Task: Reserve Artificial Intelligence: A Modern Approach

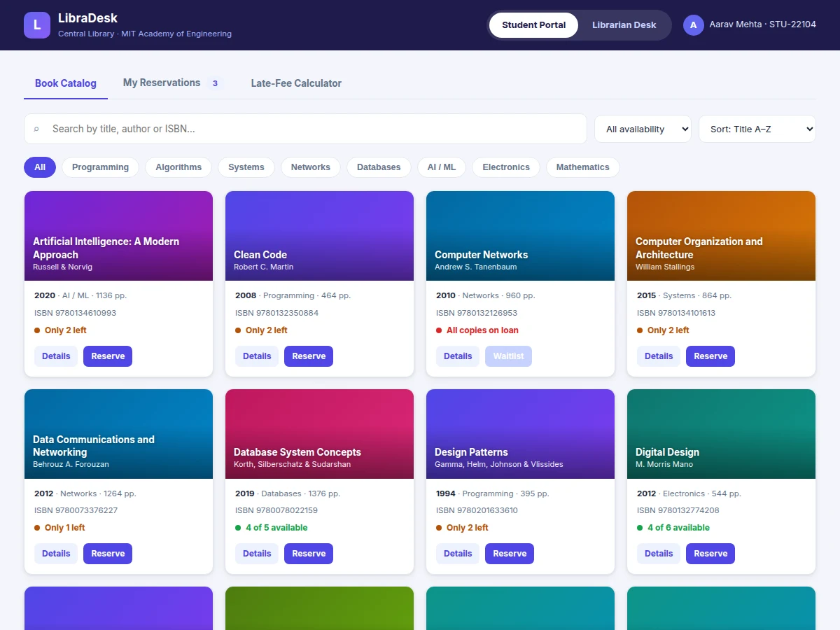Action: point(108,356)
